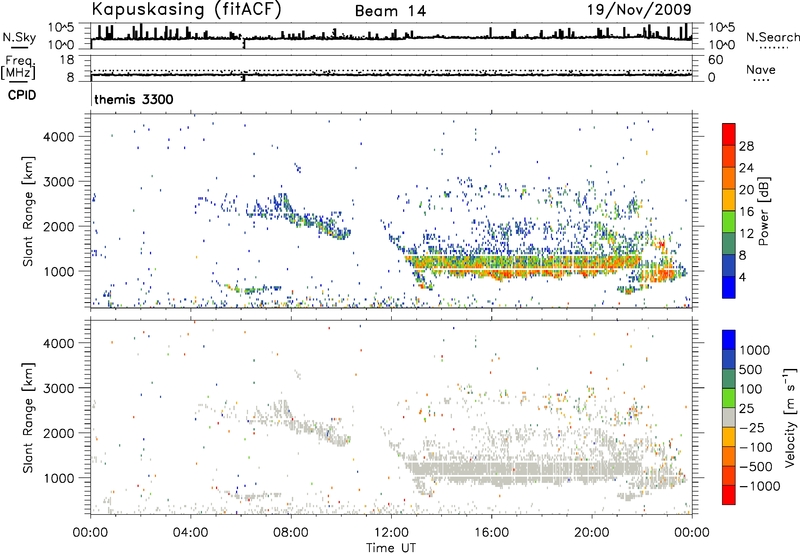Click the '16' power color bar tick
The width and height of the screenshot is (800, 554).
coord(746,212)
